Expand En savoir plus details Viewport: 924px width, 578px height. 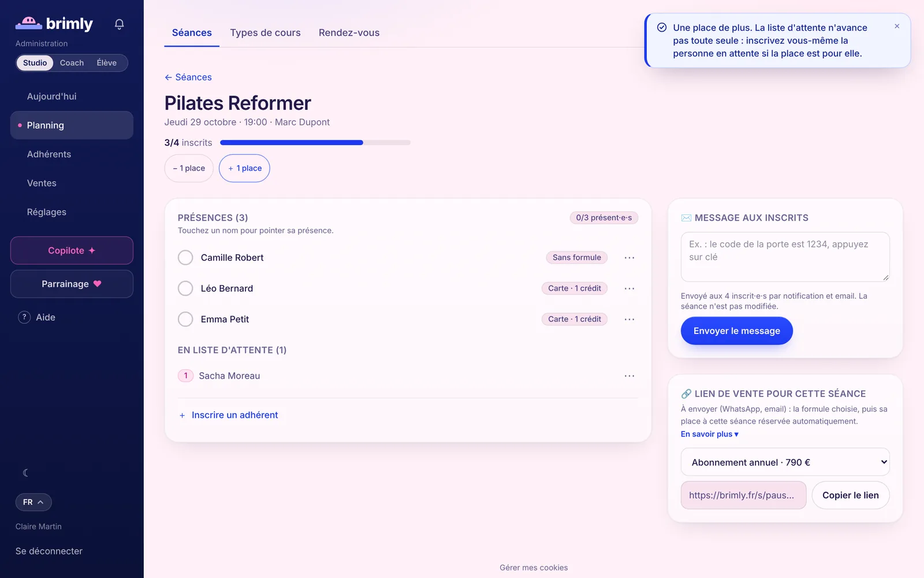point(710,434)
